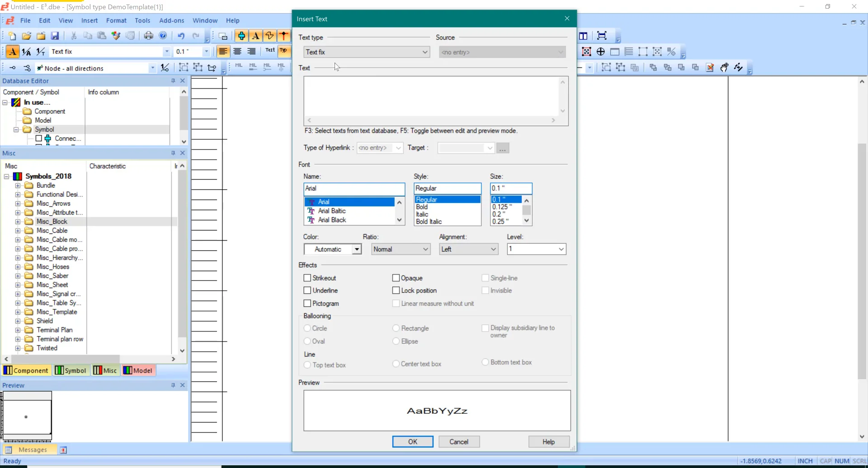This screenshot has width=868, height=468.
Task: Click the orange 'A' text tool icon
Action: [x=255, y=36]
